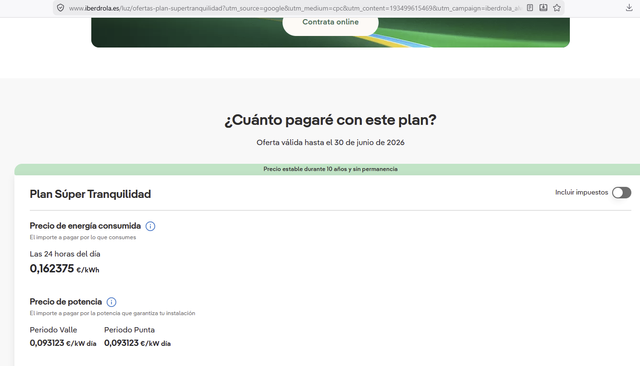Click Periodo Valle price 0,093123 €/kW día

(63, 343)
